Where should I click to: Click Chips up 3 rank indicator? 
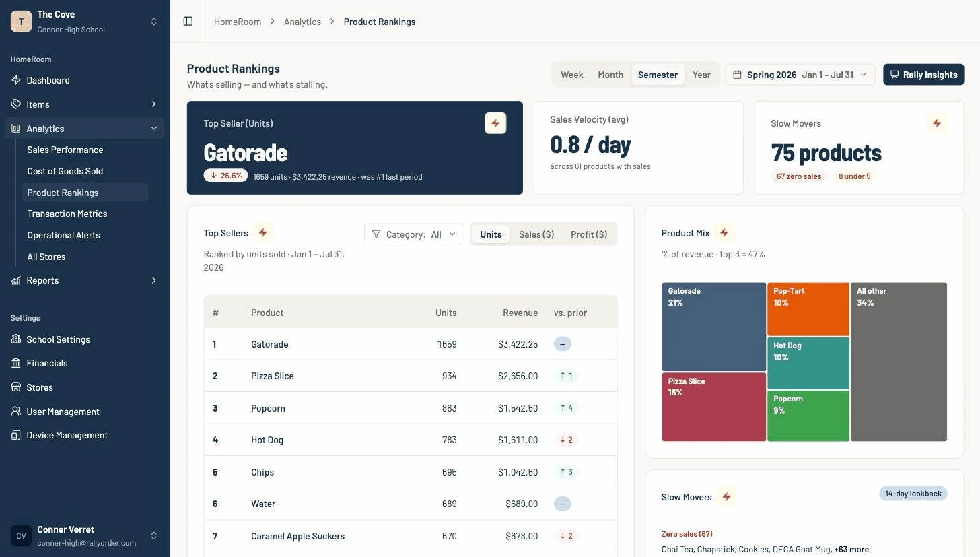click(567, 472)
